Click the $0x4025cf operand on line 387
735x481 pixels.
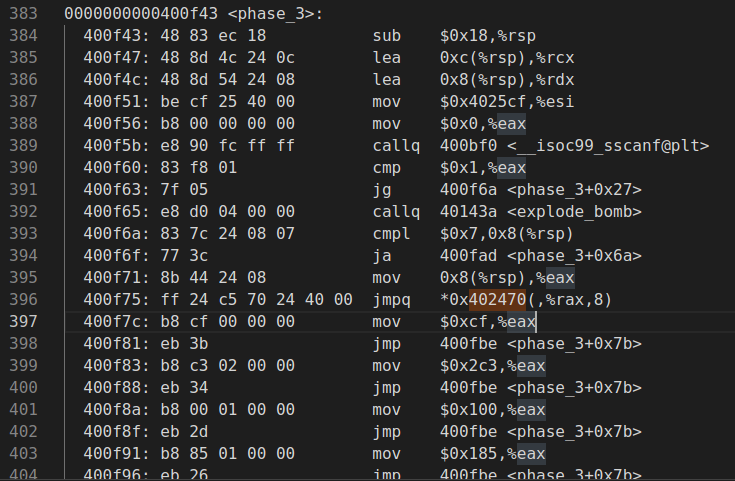(478, 101)
